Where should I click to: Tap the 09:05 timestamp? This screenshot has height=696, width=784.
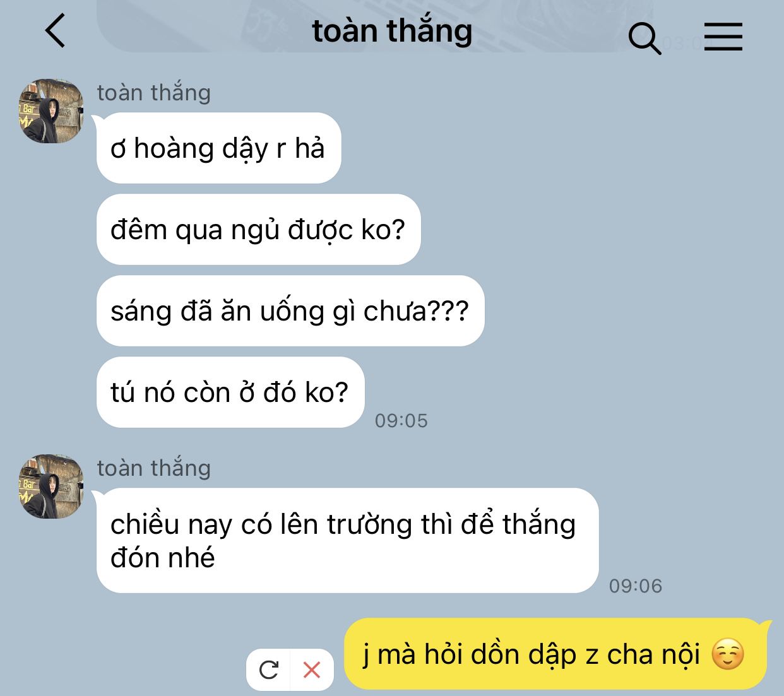click(401, 421)
